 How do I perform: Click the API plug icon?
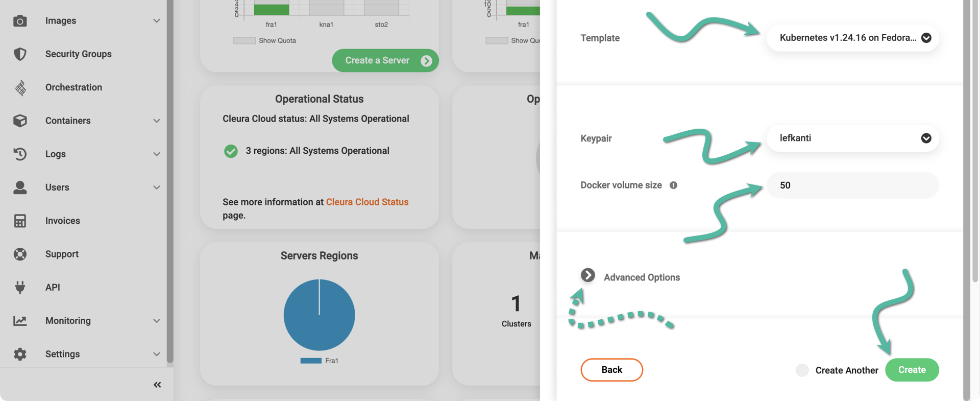point(20,287)
